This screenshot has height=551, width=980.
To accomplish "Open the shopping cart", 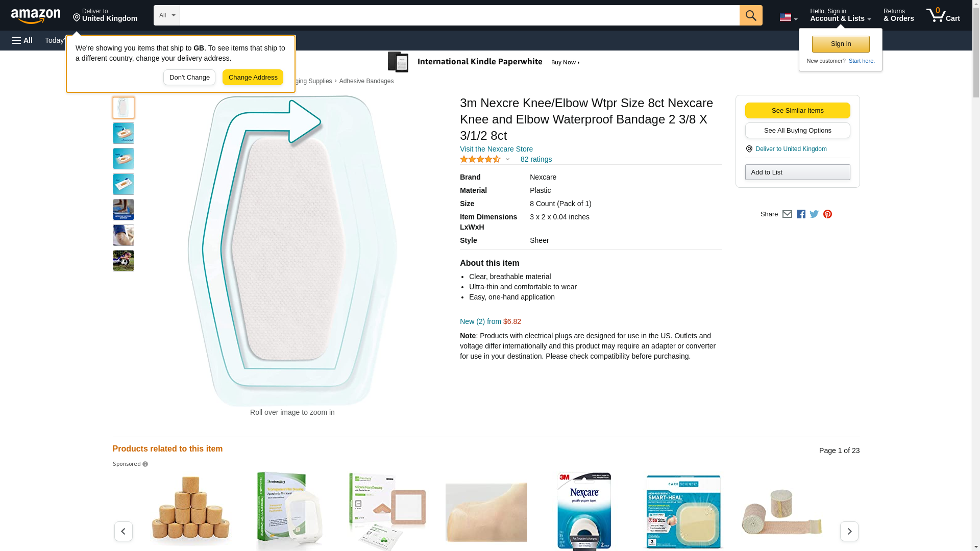I will coord(943,15).
